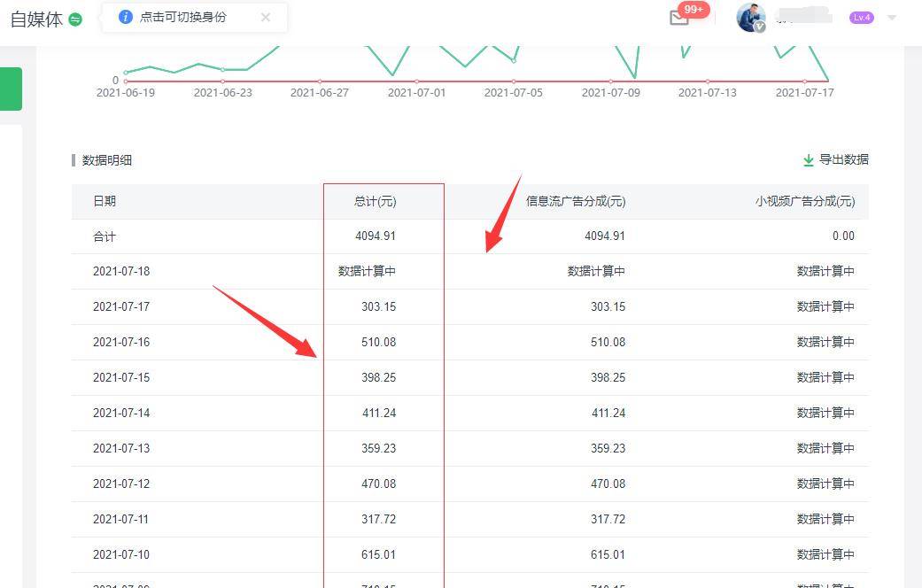Click the blue info icon in the tooltip
Screen dimensions: 922x588
click(126, 17)
